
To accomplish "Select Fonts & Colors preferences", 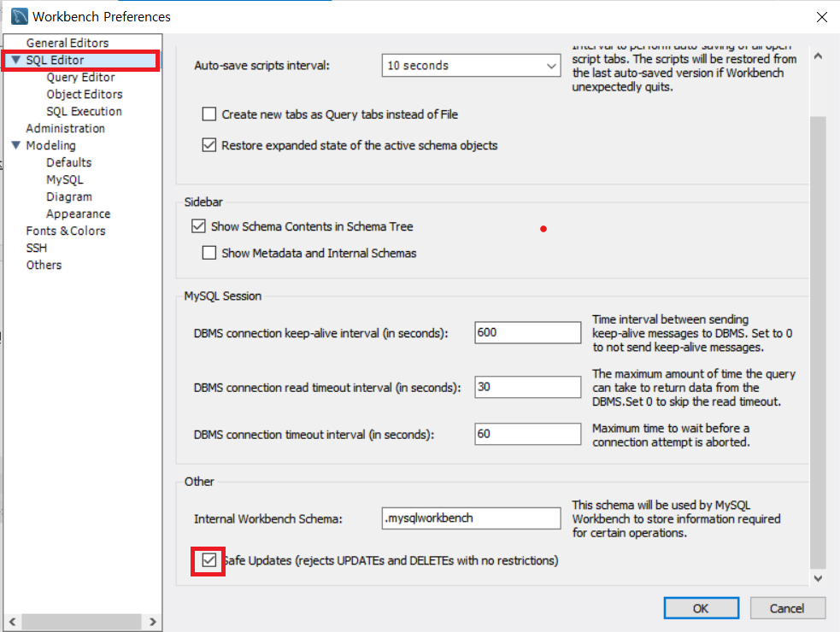I will [66, 231].
